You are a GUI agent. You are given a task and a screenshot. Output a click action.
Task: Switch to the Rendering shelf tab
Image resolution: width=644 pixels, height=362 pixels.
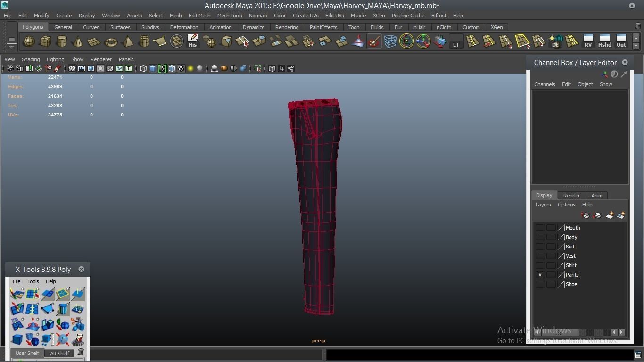pos(287,27)
